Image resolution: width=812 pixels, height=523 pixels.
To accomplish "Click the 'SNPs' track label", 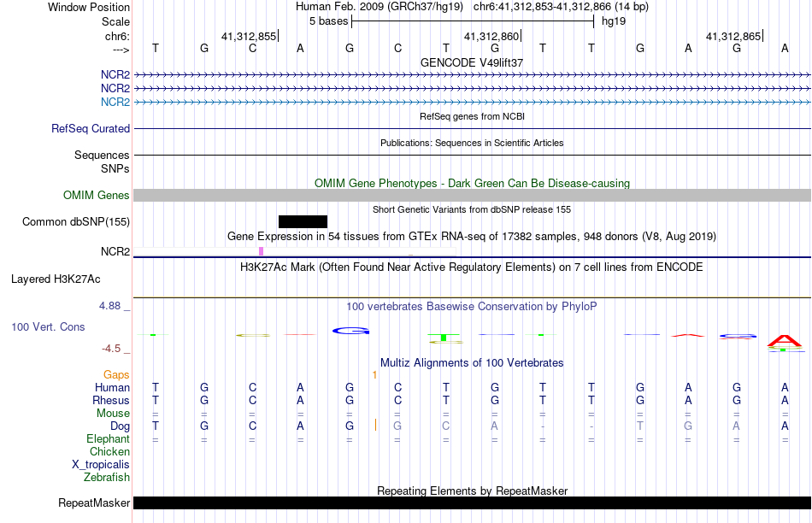I will [115, 169].
